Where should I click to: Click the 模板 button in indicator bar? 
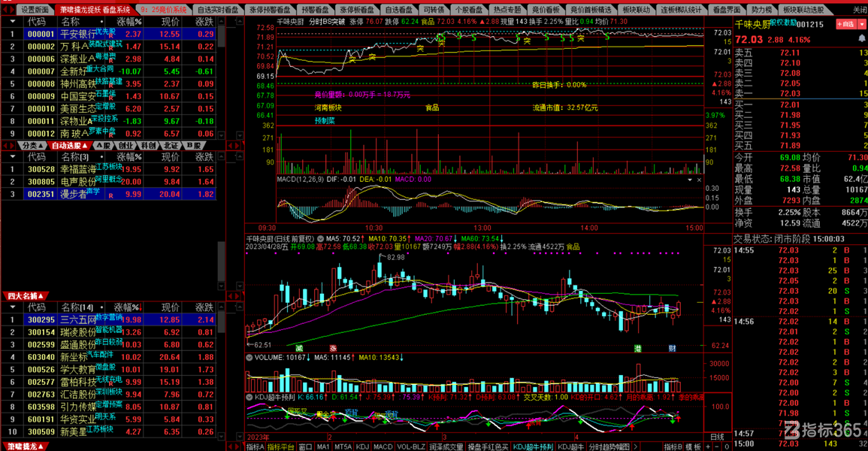pyautogui.click(x=693, y=446)
